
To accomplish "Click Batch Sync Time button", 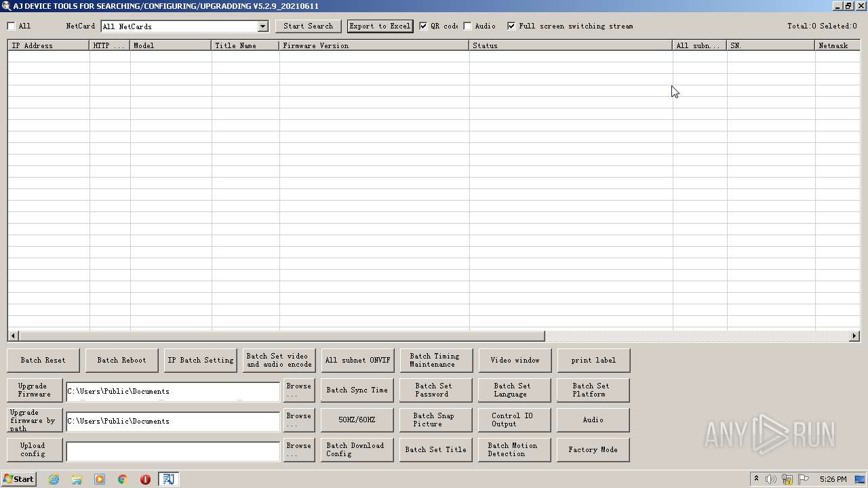I will tap(357, 390).
